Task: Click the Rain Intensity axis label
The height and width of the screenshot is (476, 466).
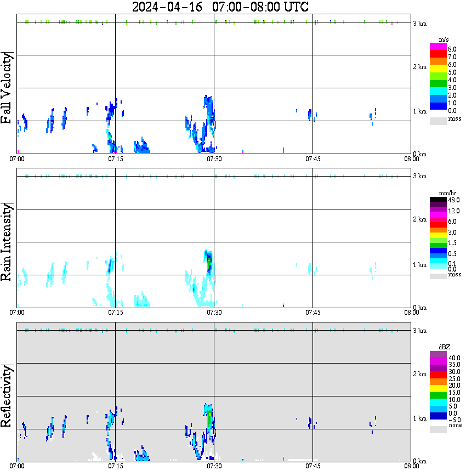Action: click(7, 242)
